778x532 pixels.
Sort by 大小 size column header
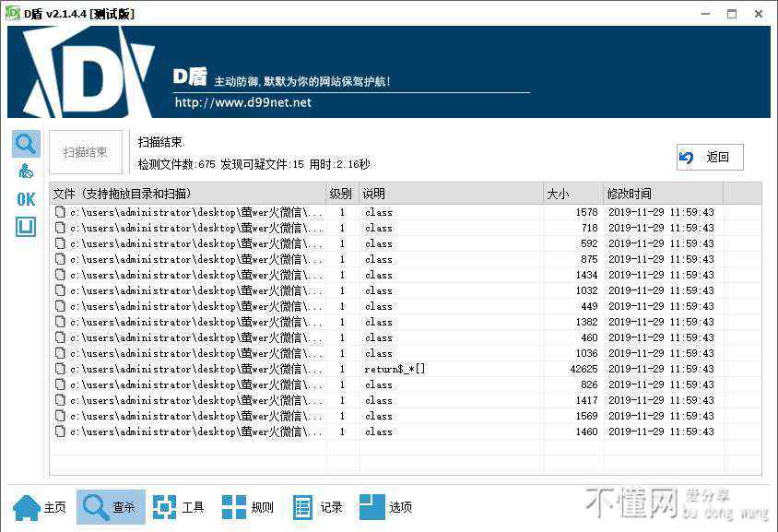click(572, 194)
